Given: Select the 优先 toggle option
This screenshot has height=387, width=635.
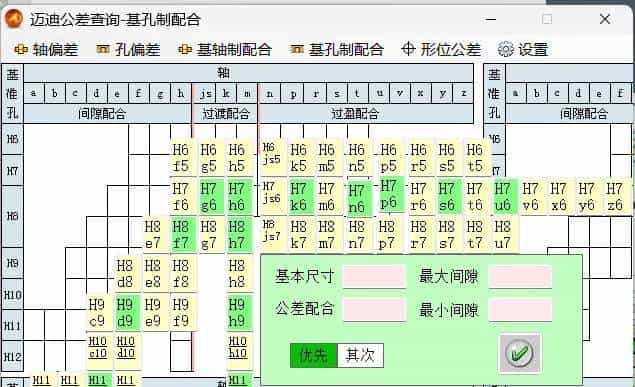Looking at the screenshot, I should (313, 355).
